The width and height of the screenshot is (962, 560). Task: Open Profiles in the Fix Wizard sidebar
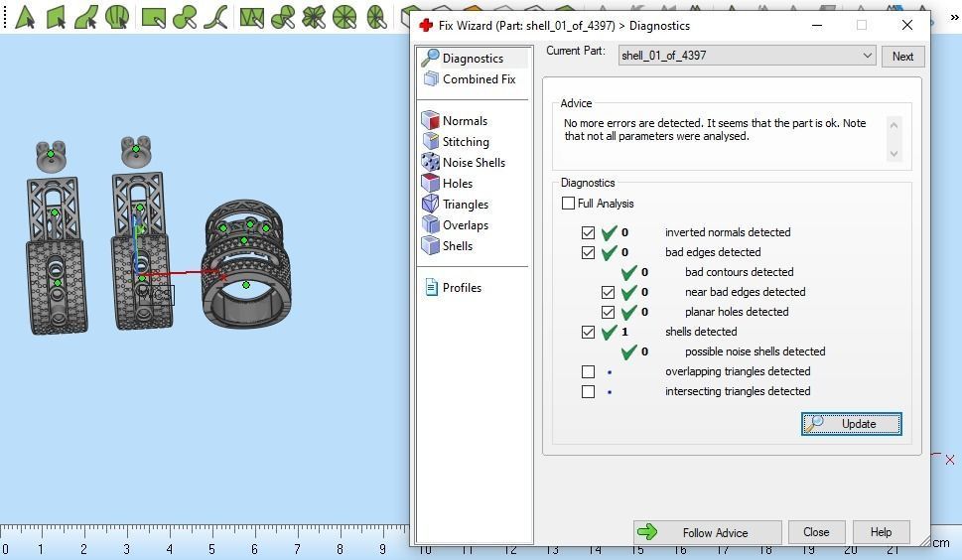coord(453,288)
